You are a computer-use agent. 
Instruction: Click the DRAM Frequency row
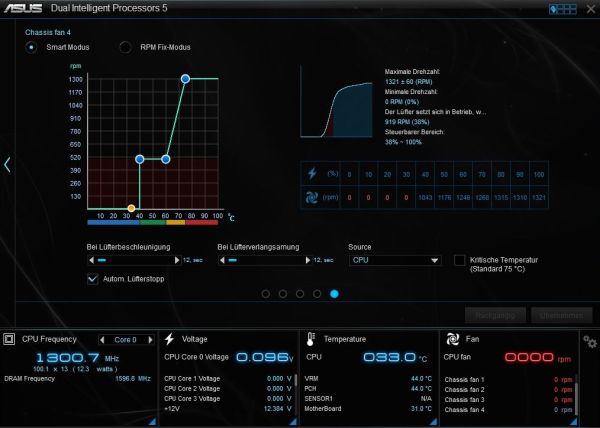tap(77, 379)
